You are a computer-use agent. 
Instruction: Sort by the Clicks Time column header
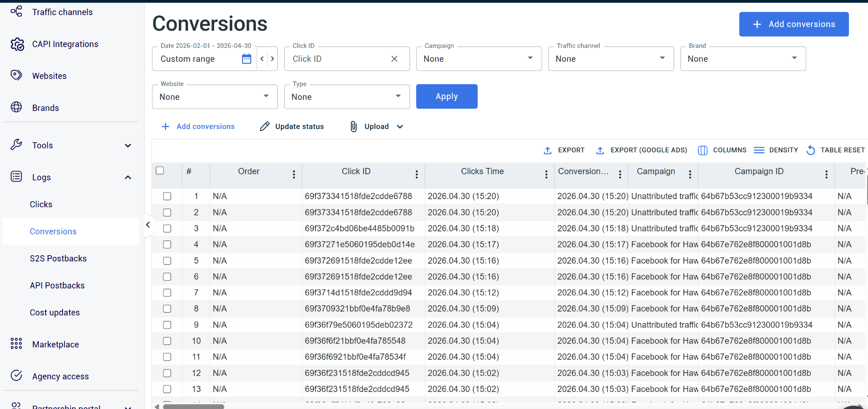click(x=482, y=171)
